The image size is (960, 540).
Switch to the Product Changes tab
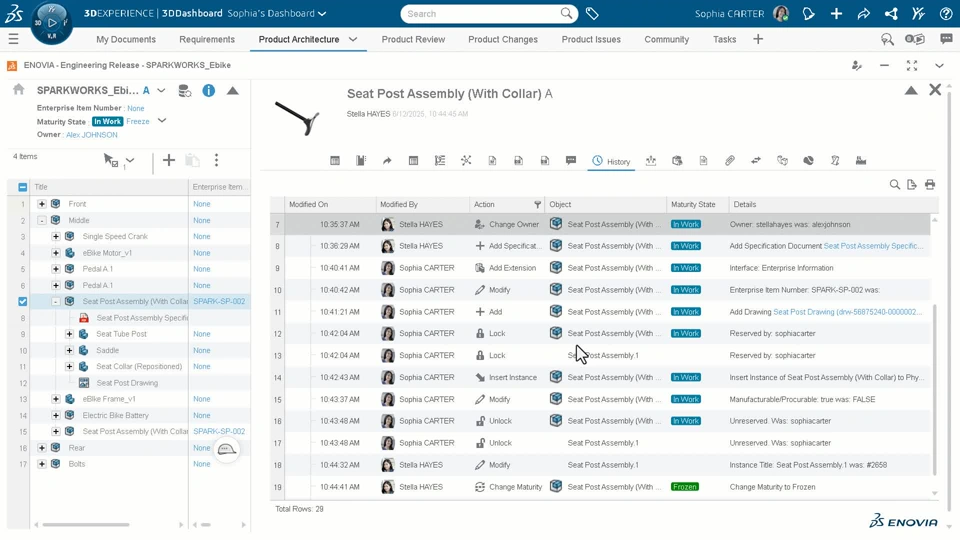click(x=503, y=39)
